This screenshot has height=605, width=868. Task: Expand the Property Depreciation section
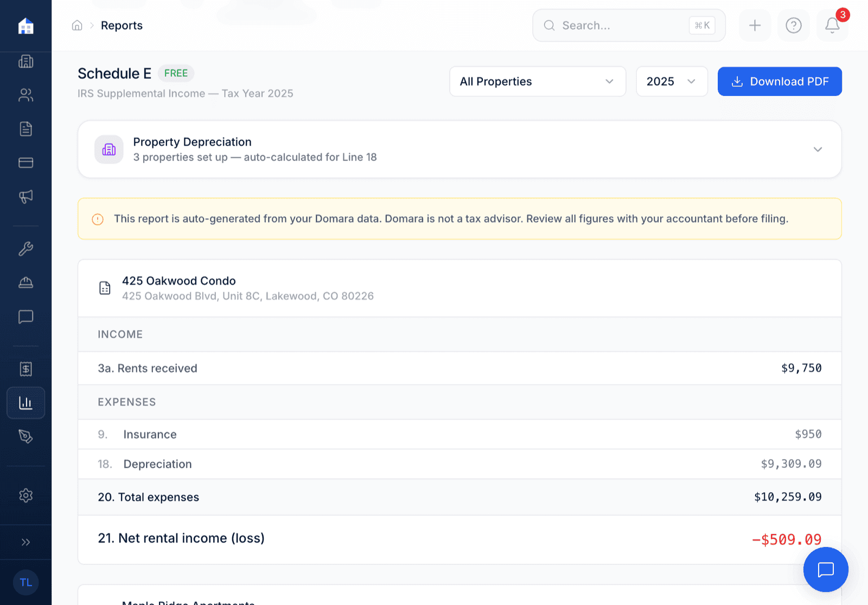(817, 150)
